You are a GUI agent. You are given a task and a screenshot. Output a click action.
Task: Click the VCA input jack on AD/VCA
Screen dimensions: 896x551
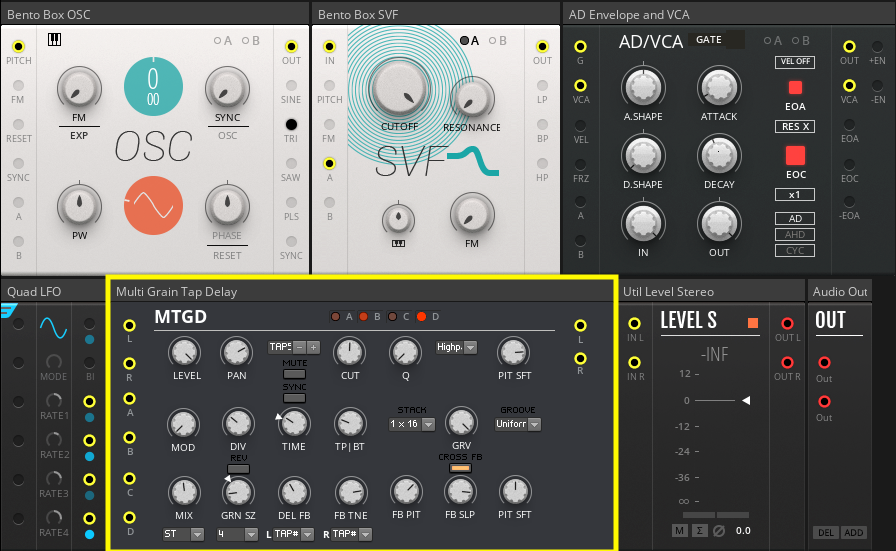pos(580,86)
